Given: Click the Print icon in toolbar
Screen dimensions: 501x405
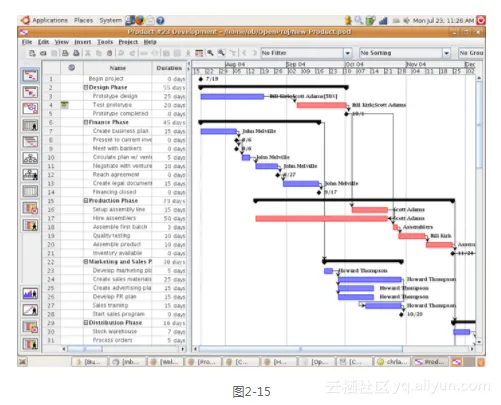Looking at the screenshot, I should 66,53.
